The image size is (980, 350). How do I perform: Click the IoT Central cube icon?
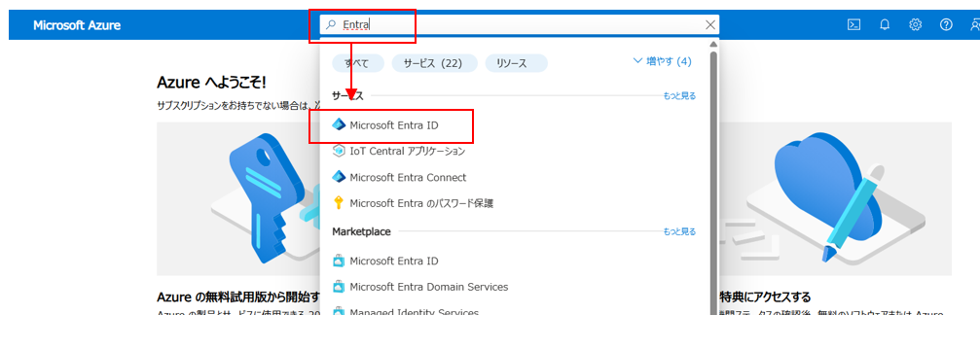[338, 151]
